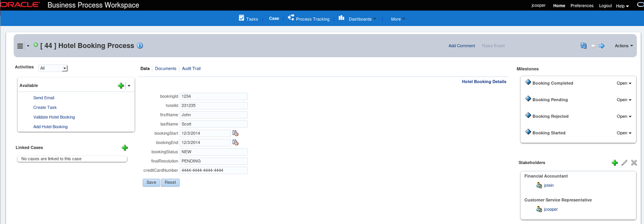This screenshot has height=224, width=644.
Task: Click the bookingStart date field
Action: tap(205, 133)
